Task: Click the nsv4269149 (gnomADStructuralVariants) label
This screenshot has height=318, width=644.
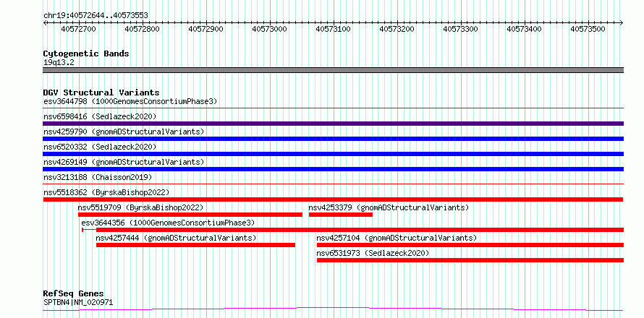Action: click(x=124, y=162)
